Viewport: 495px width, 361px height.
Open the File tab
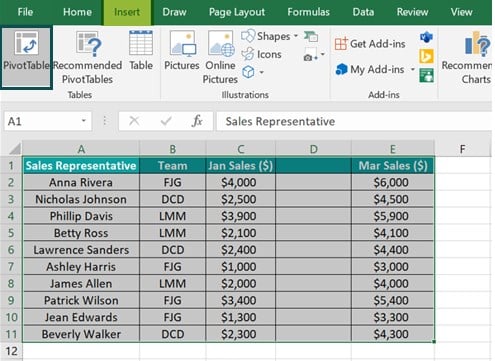(25, 12)
